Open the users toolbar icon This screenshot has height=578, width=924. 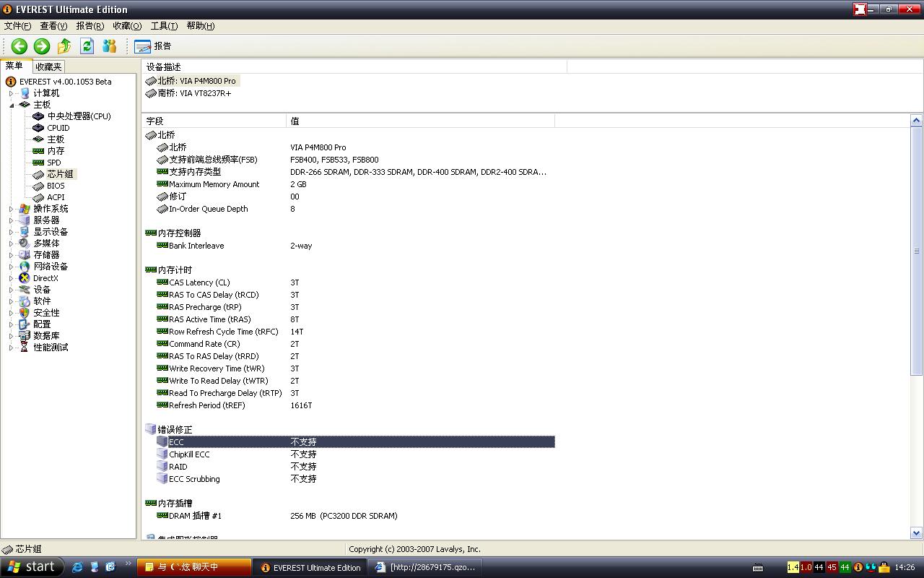(x=110, y=46)
